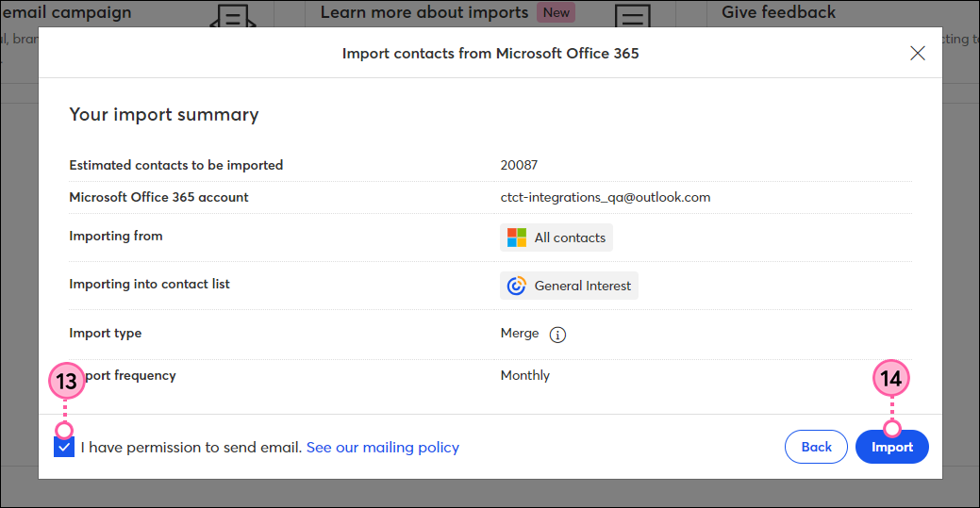Close the import contacts dialog

point(918,53)
